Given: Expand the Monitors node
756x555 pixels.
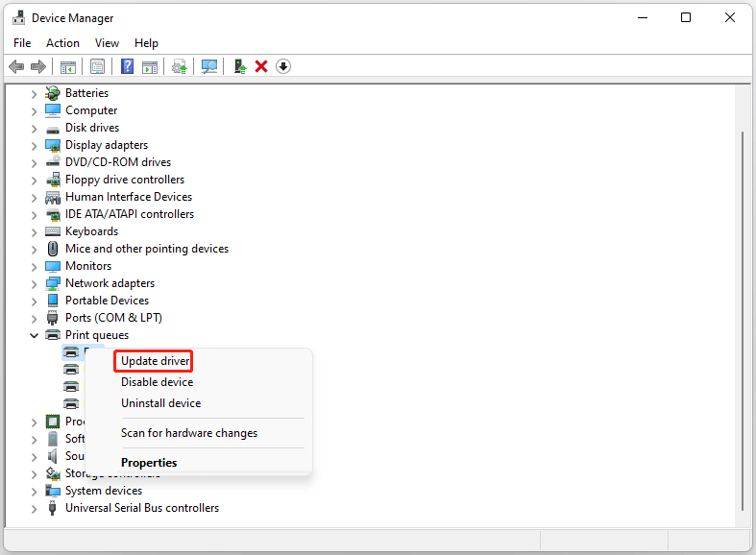Looking at the screenshot, I should pos(34,267).
